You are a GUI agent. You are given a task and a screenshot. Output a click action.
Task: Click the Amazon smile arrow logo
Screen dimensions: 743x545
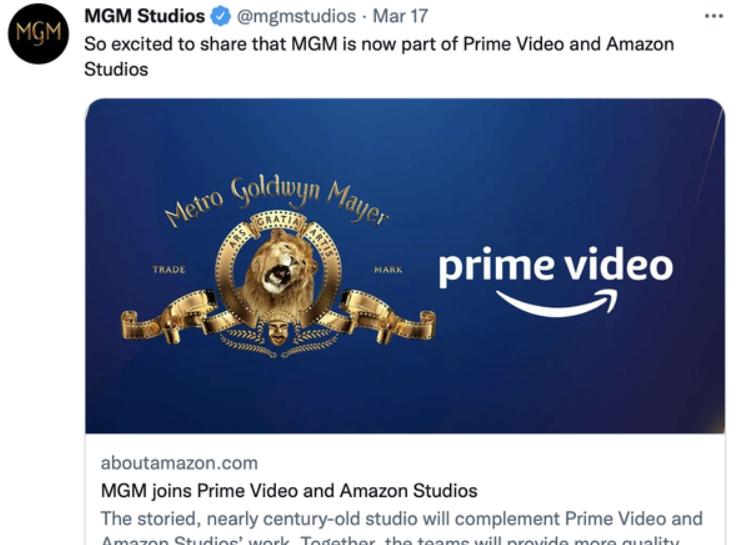click(557, 304)
